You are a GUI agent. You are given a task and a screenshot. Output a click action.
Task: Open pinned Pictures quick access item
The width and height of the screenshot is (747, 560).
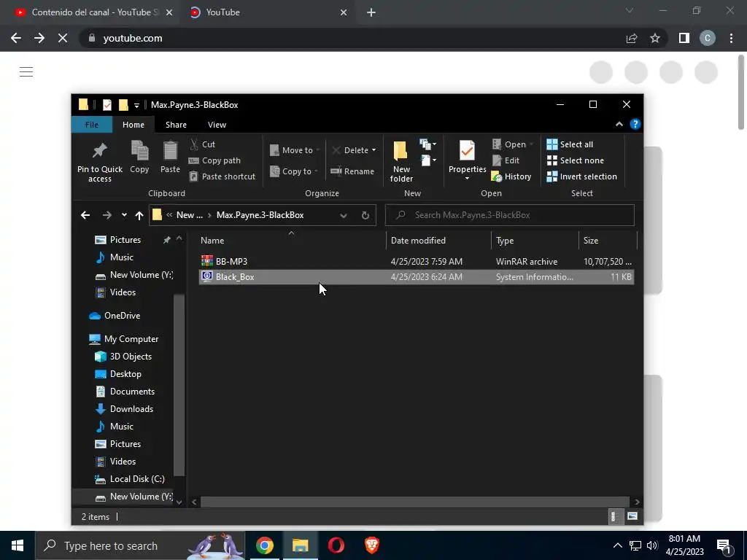point(117,240)
